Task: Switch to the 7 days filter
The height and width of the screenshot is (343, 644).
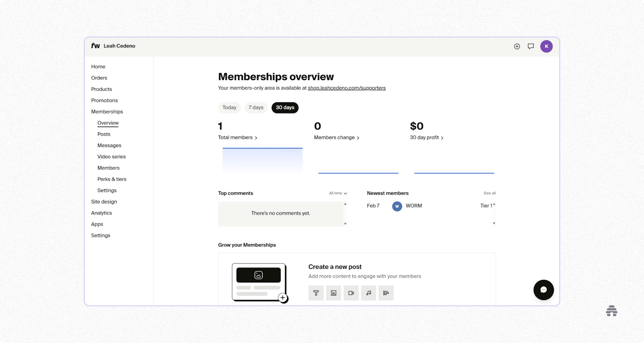Action: pyautogui.click(x=255, y=107)
